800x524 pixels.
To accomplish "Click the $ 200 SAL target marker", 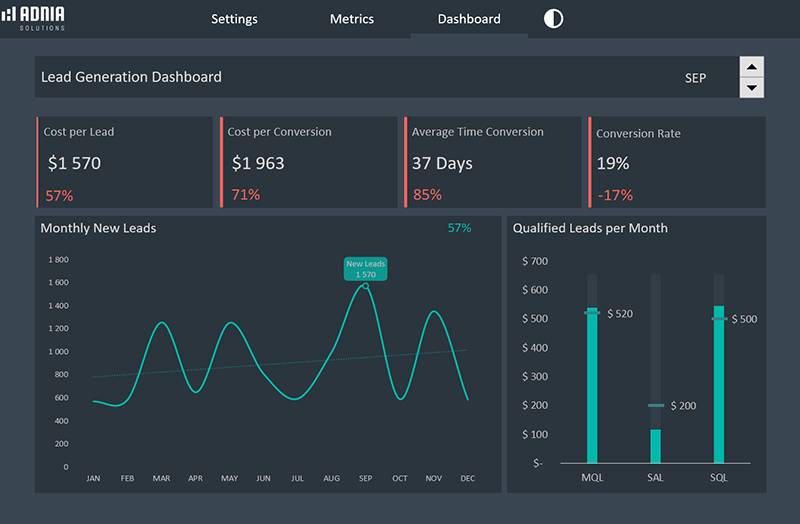I will click(x=656, y=405).
